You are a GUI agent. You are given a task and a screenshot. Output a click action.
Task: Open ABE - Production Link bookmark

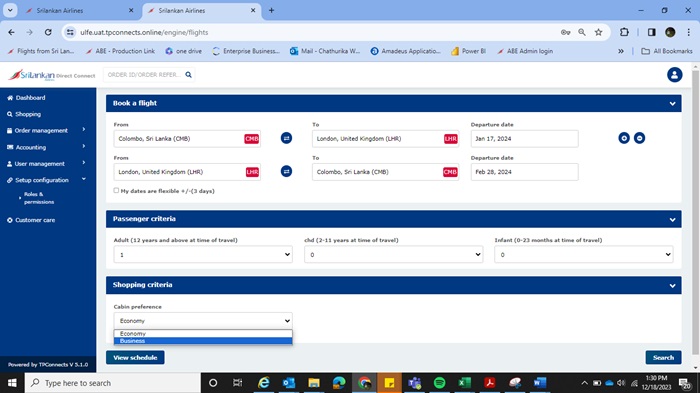coord(120,51)
